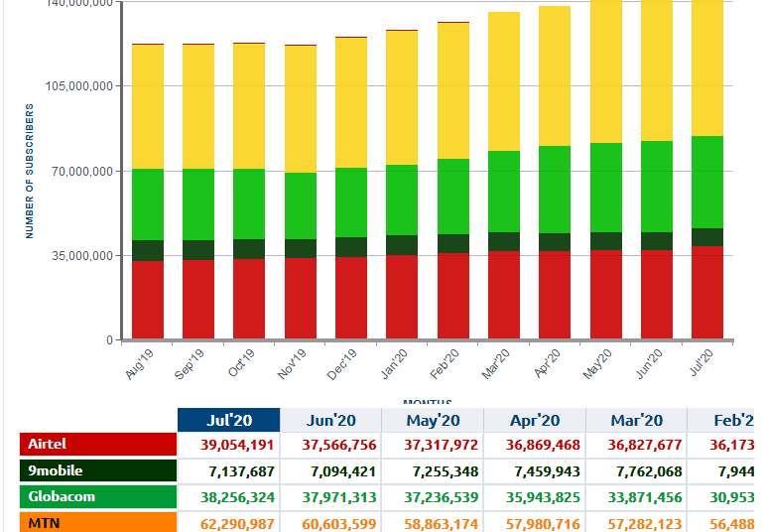Click the 9mobile row label
This screenshot has width=765, height=532.
point(98,470)
